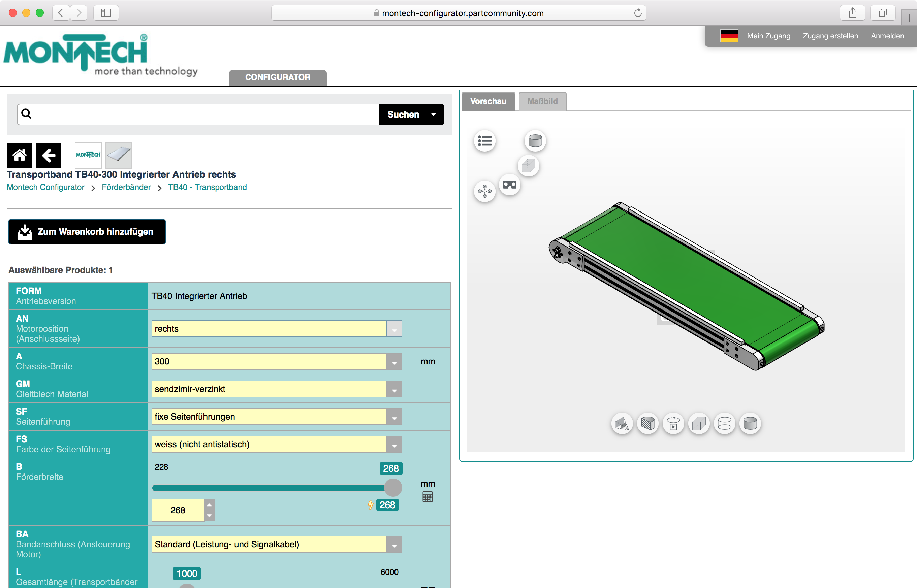Image resolution: width=917 pixels, height=588 pixels.
Task: Open the Förderbänder breadcrumb link
Action: point(126,187)
